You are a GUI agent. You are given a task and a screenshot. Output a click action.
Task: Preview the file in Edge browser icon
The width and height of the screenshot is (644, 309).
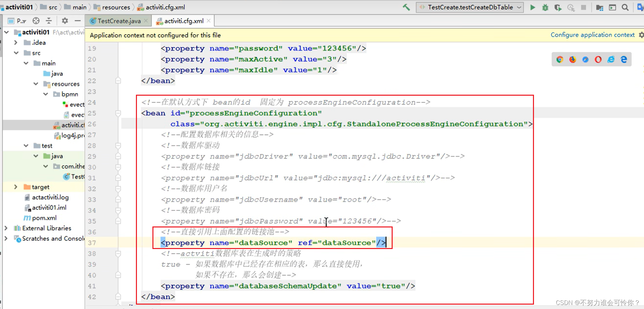pyautogui.click(x=624, y=59)
